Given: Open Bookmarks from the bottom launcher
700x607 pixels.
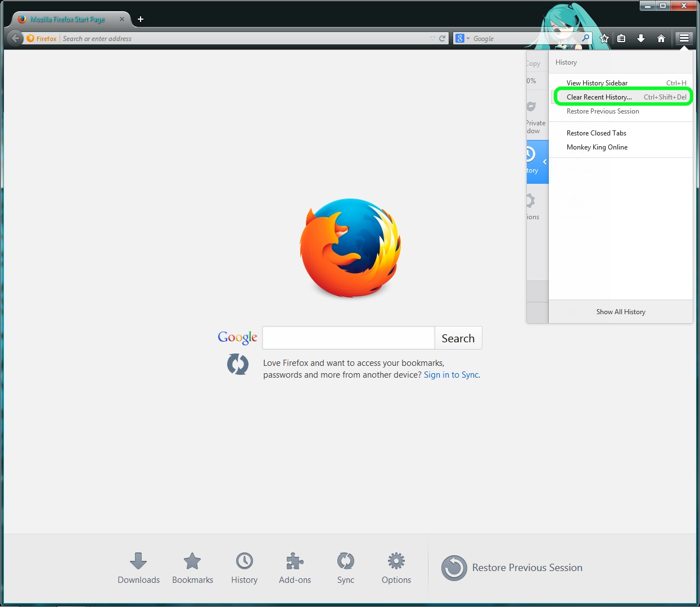Looking at the screenshot, I should tap(192, 568).
